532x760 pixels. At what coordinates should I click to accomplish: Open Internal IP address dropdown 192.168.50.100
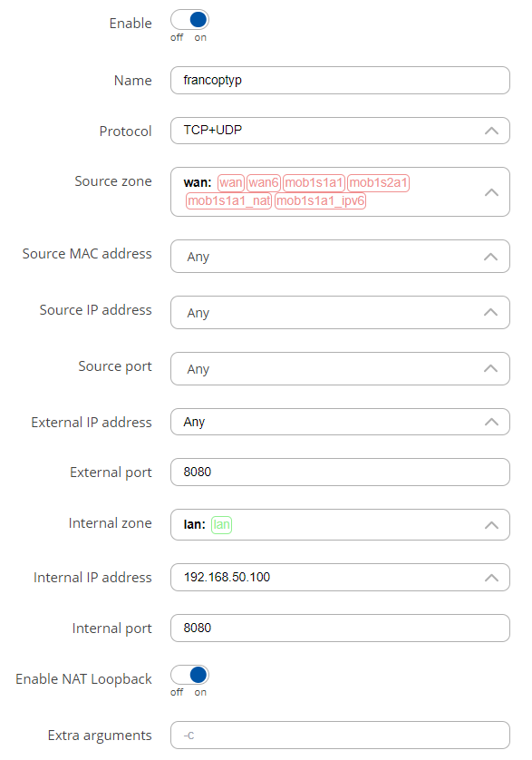pos(340,578)
